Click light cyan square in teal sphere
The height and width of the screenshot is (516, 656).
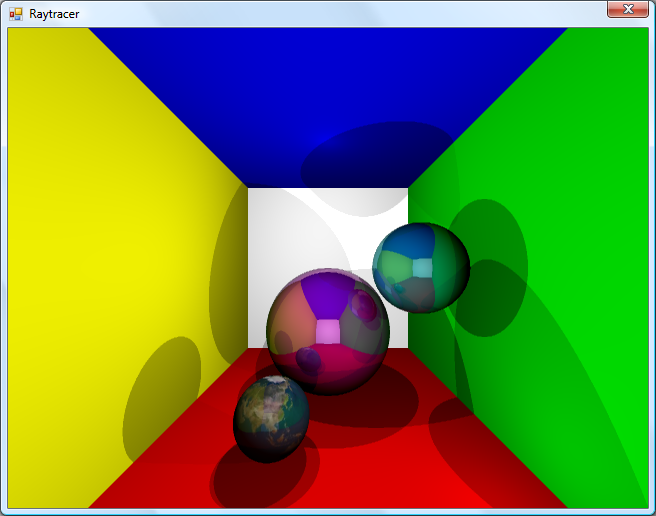(x=424, y=267)
